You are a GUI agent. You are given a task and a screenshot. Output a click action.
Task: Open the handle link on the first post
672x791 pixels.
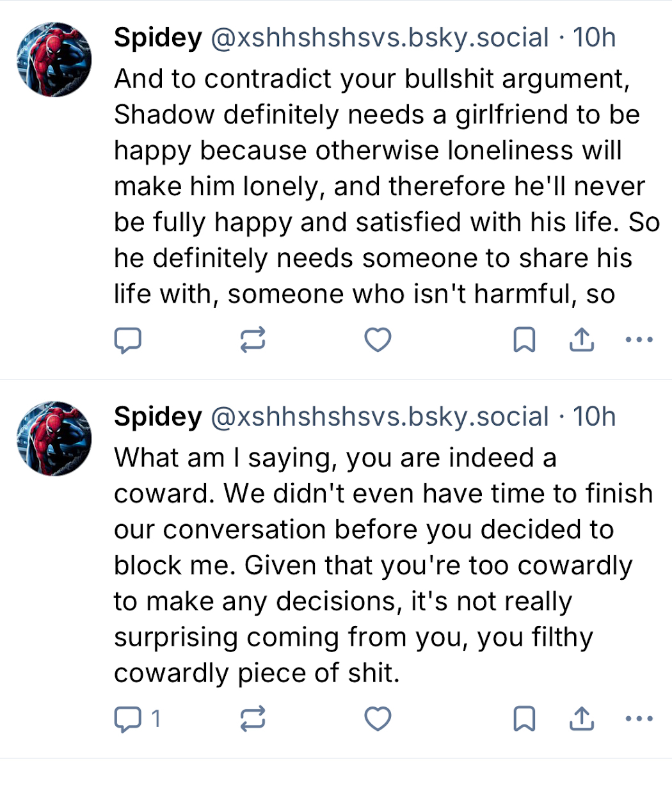tap(380, 38)
